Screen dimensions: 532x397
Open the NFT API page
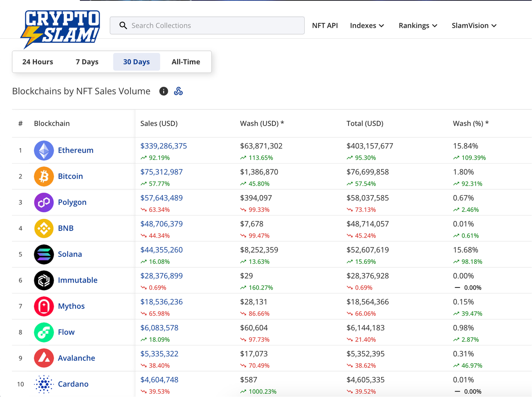pyautogui.click(x=325, y=25)
